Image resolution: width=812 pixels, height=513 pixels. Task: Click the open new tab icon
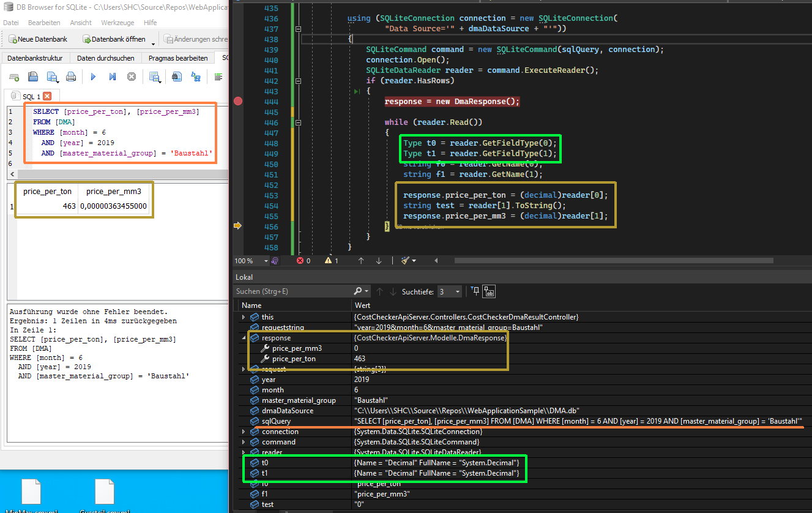point(13,77)
